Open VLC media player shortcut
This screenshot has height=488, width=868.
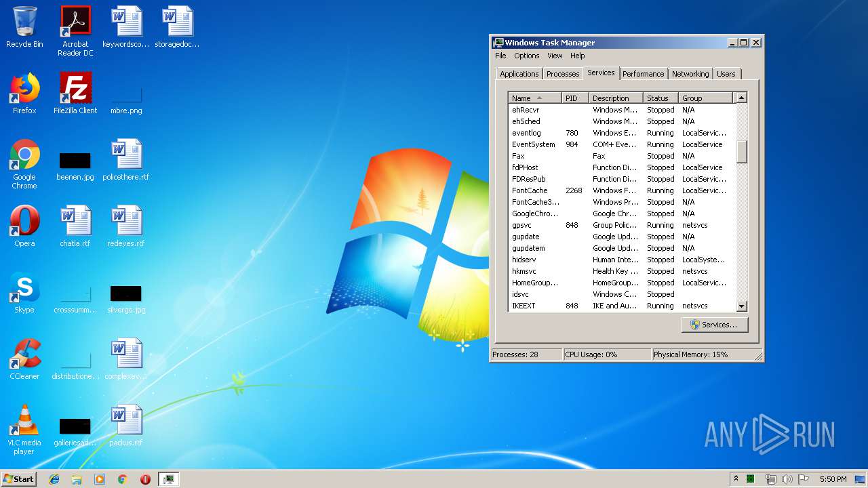tap(24, 429)
